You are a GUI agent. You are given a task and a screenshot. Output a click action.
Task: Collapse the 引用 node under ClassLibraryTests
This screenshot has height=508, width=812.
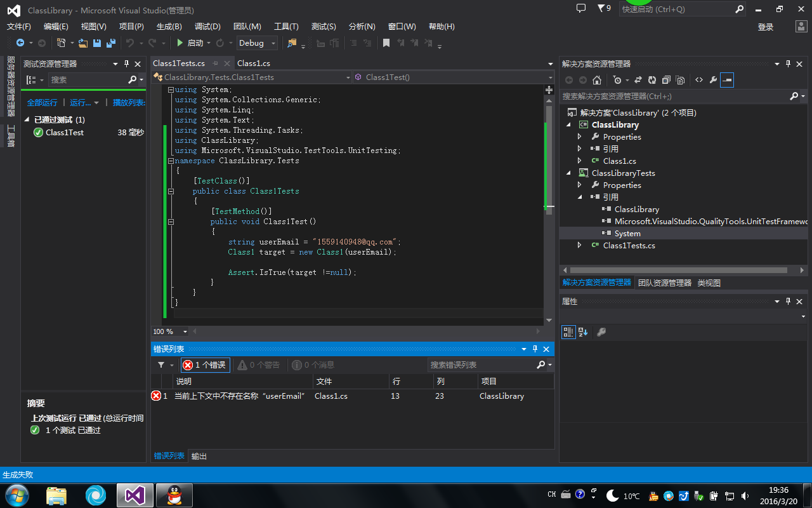579,197
